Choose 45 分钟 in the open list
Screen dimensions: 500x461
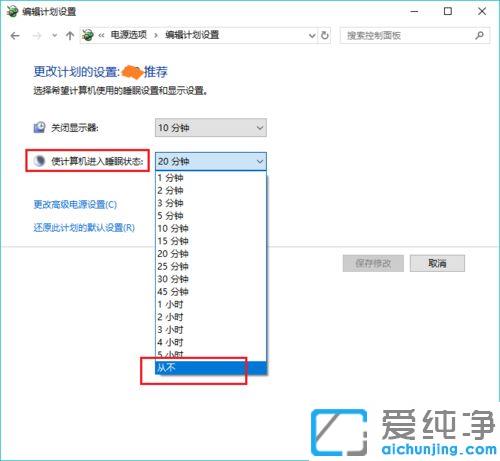211,292
